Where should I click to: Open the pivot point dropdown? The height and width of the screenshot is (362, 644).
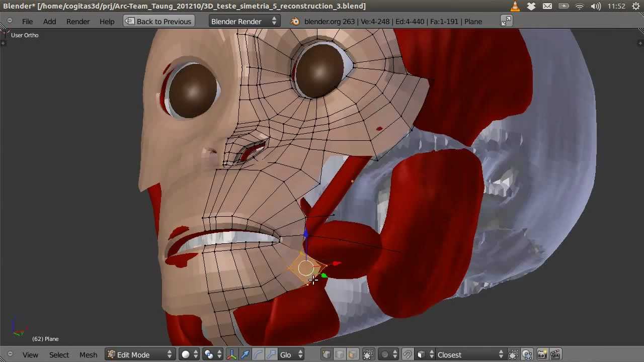tap(213, 354)
